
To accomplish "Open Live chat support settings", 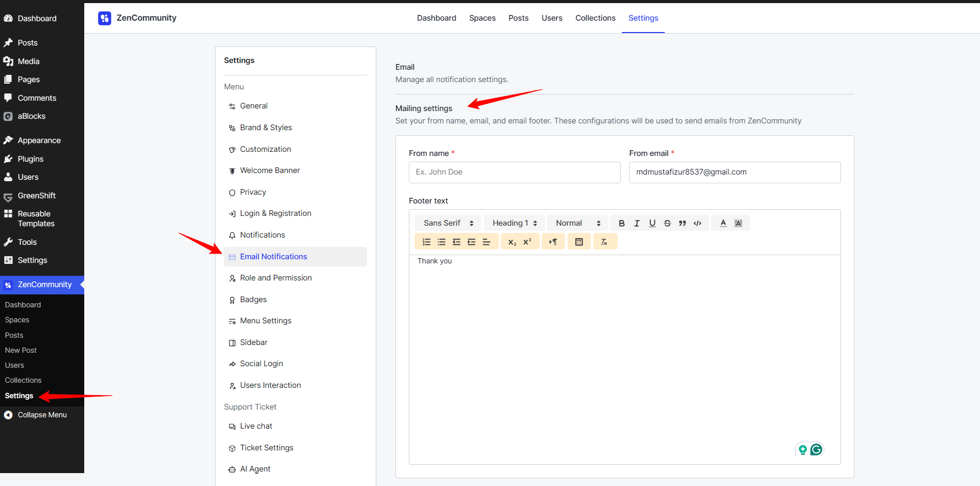I will (295, 426).
